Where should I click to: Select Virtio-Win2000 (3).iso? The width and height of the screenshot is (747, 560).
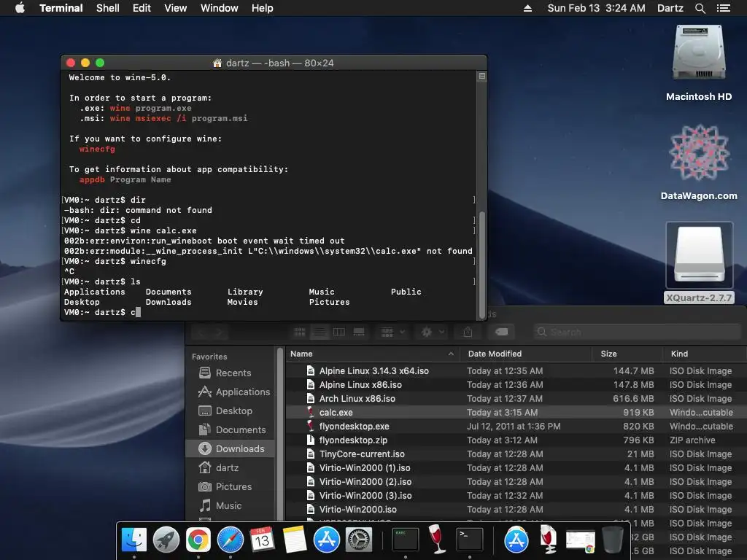(516, 495)
